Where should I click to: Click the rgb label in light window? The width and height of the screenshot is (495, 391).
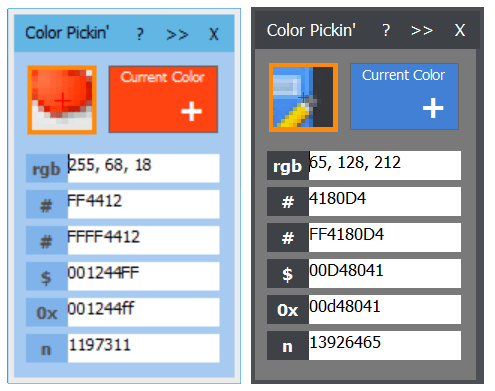click(47, 168)
